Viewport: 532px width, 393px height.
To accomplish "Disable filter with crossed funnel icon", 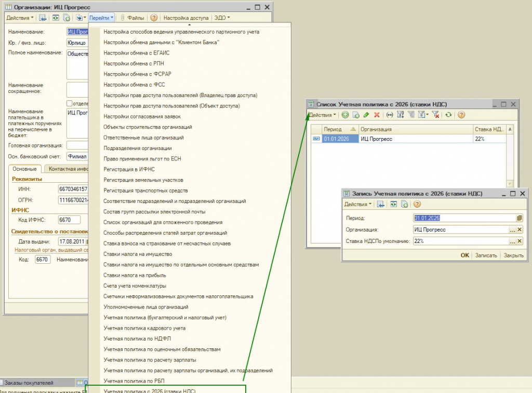I will (436, 115).
